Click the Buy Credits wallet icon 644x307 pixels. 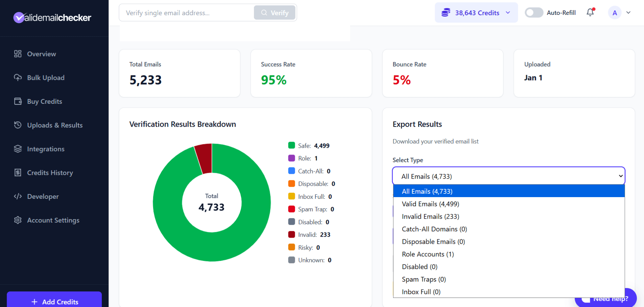18,101
